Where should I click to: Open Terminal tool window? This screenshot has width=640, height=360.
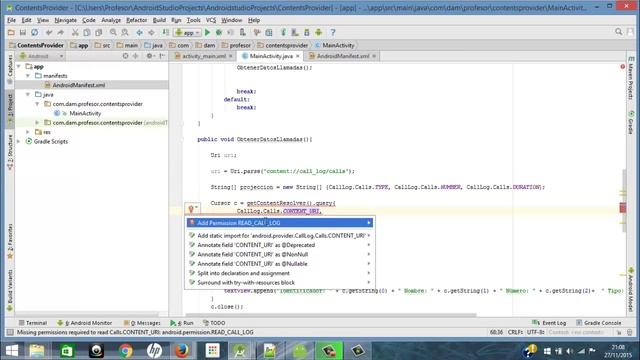pyautogui.click(x=33, y=323)
